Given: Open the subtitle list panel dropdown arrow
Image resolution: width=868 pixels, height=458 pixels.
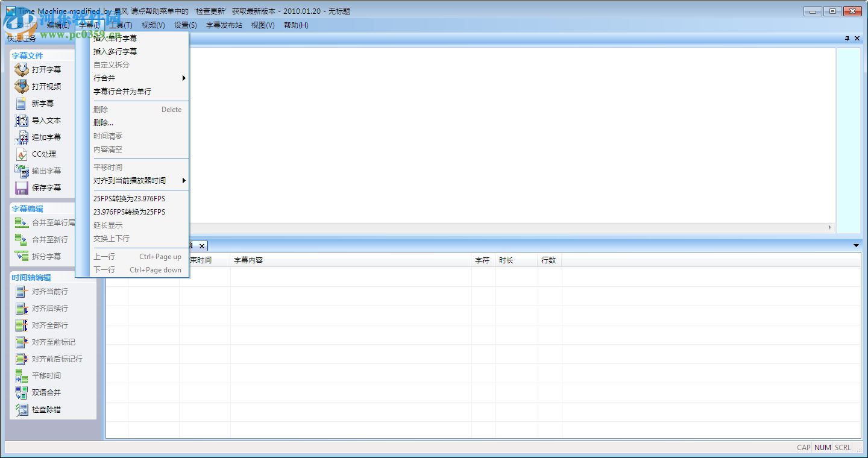Looking at the screenshot, I should click(x=856, y=245).
